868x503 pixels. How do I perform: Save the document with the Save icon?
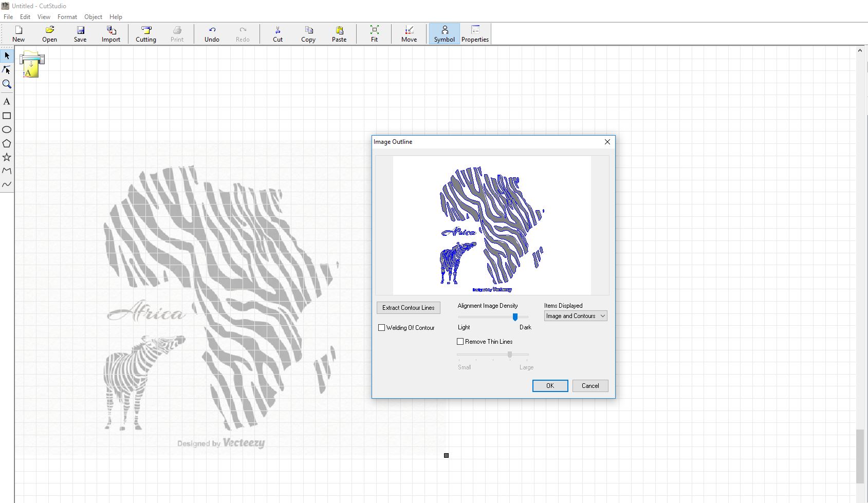80,34
